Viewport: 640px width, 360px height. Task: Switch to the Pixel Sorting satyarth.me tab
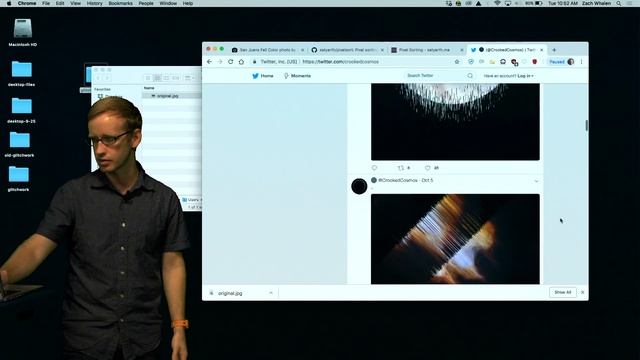tap(427, 50)
